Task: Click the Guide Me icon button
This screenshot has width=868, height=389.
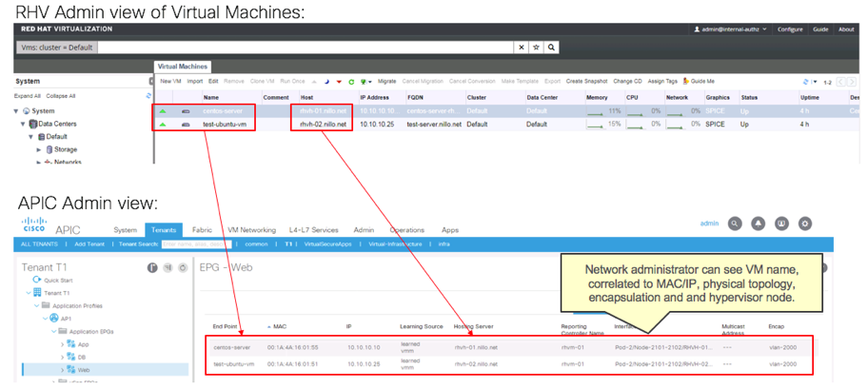Action: tap(699, 82)
